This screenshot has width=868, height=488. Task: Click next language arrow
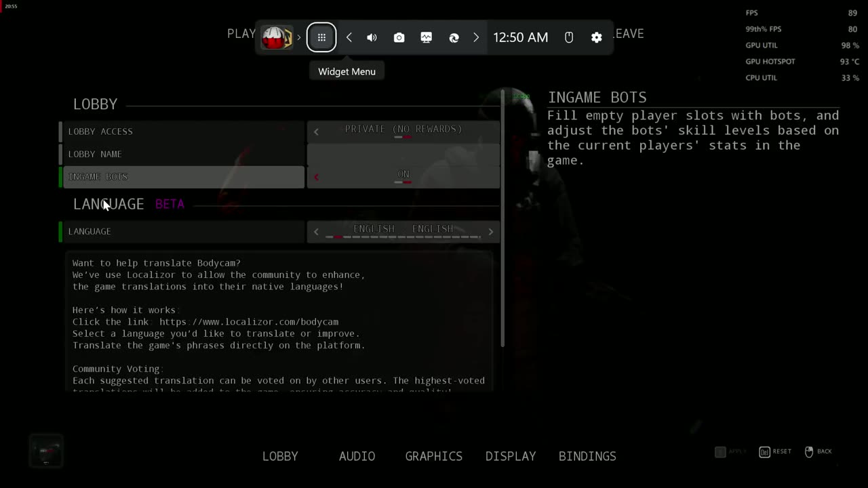pos(491,232)
